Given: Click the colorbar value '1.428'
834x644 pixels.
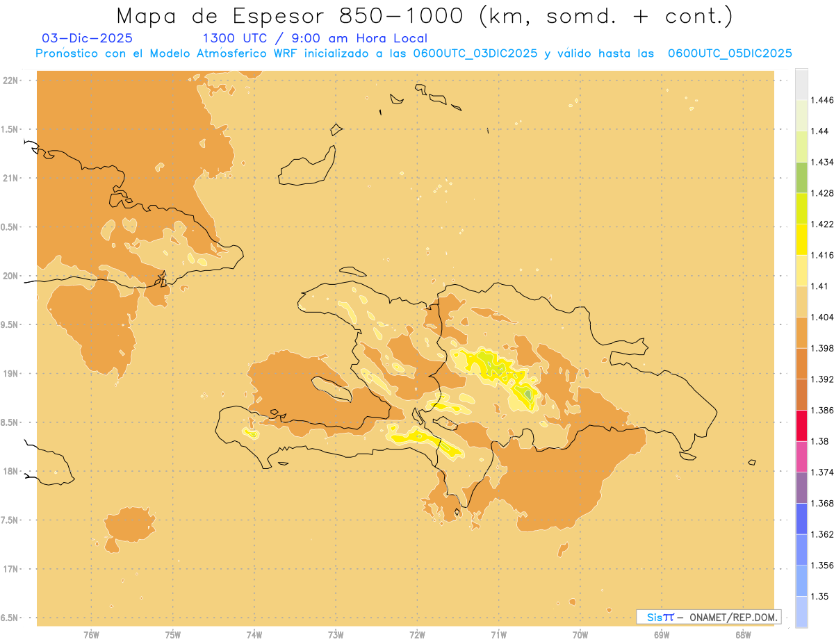Looking at the screenshot, I should [824, 193].
